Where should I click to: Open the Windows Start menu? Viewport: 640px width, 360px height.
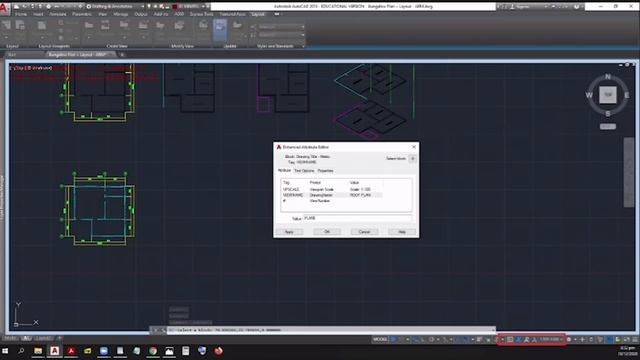pyautogui.click(x=5, y=351)
